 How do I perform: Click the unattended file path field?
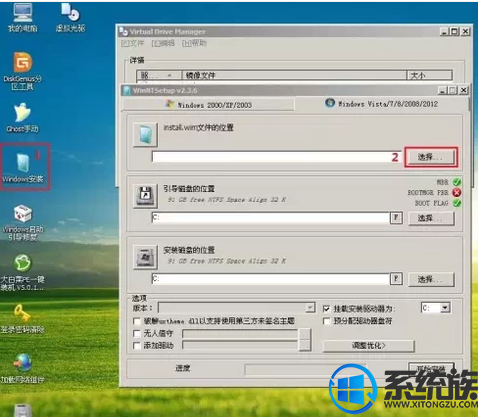coord(240,333)
